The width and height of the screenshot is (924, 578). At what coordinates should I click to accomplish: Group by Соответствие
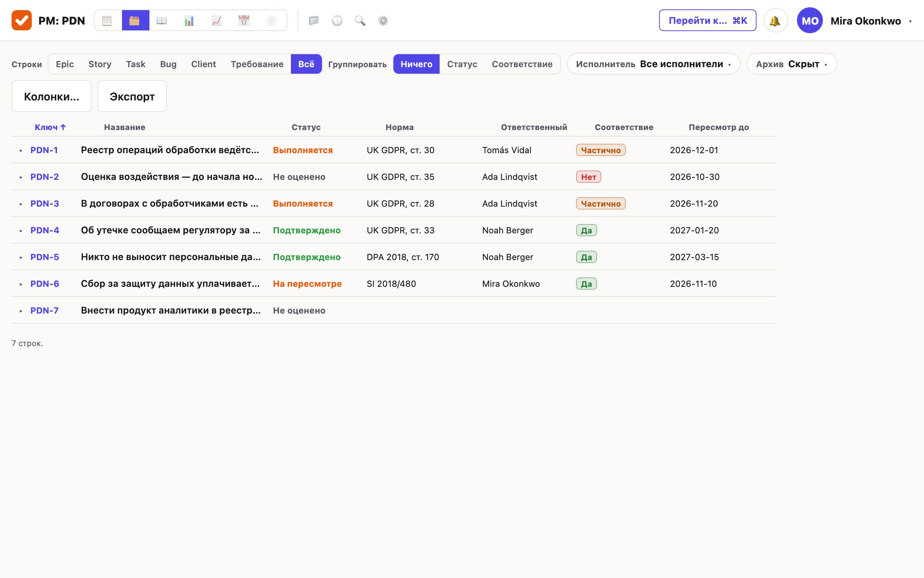(522, 64)
